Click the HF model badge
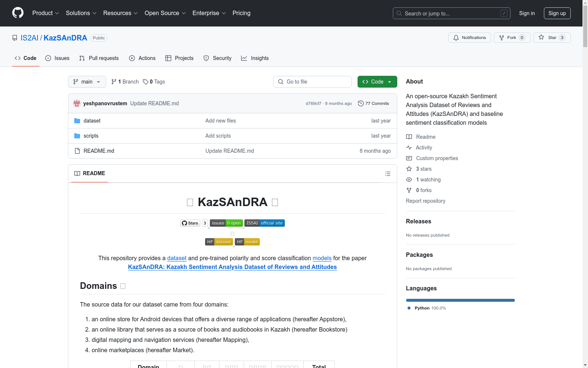Screen dimensions: 588x368 coord(247,242)
